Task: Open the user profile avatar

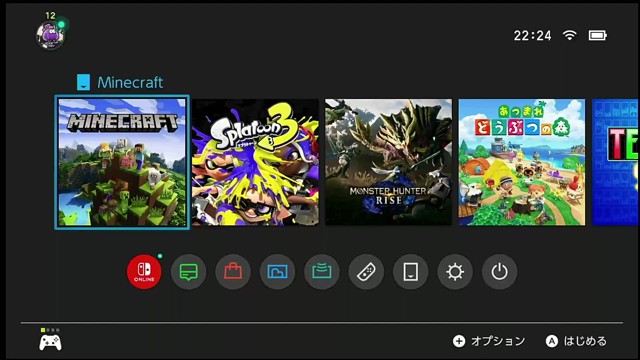Action: [x=50, y=35]
